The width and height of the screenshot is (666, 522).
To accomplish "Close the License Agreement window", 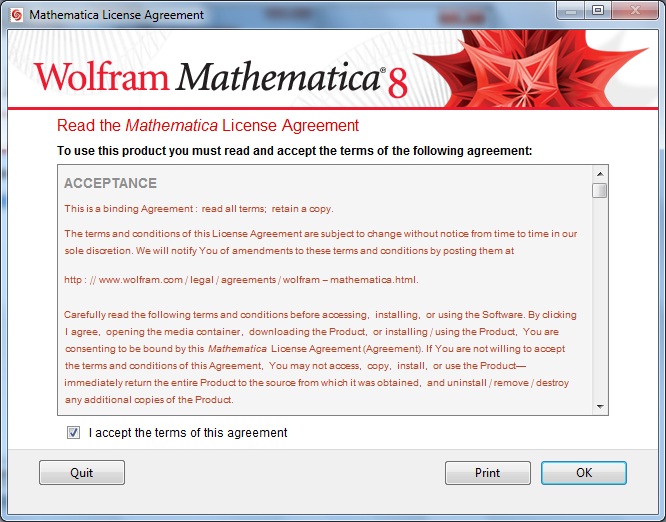I will pos(635,11).
